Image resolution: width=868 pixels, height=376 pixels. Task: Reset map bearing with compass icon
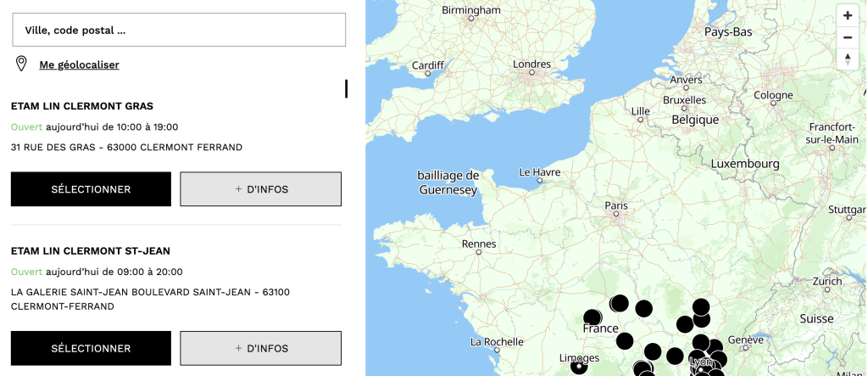[847, 59]
